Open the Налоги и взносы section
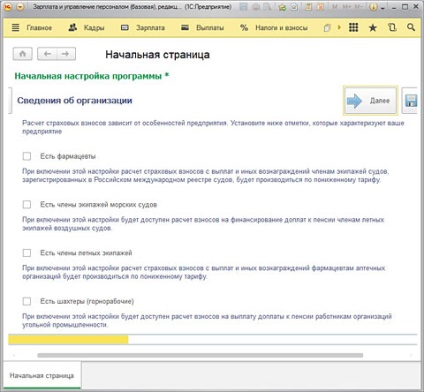The width and height of the screenshot is (424, 392). [281, 28]
